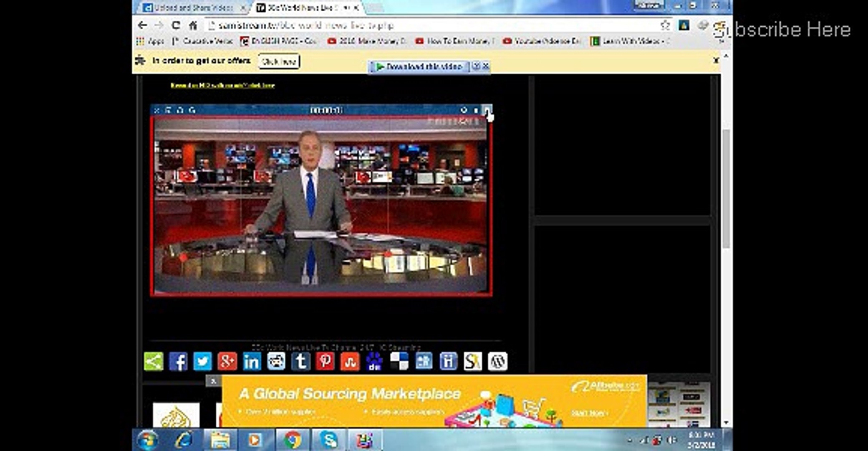Click the BBC news video player
The image size is (868, 451).
321,206
